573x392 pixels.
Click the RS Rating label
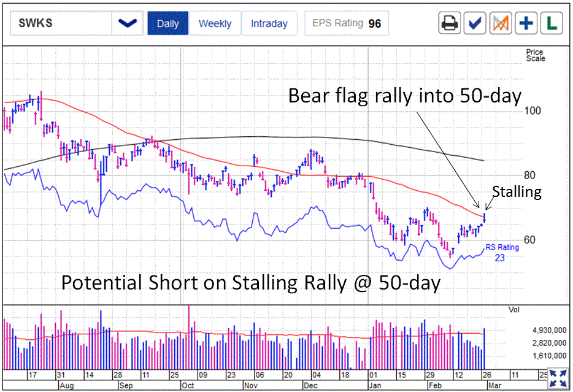[x=502, y=247]
